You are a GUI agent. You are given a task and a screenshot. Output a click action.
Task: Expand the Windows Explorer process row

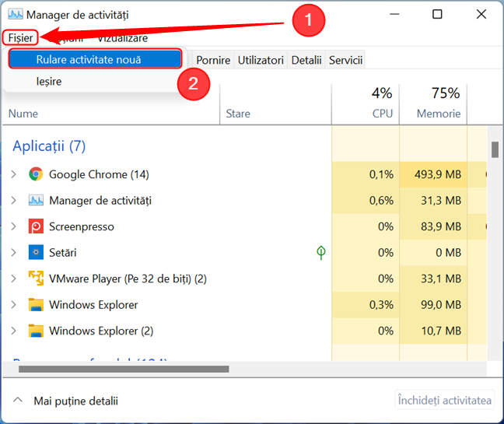point(13,304)
